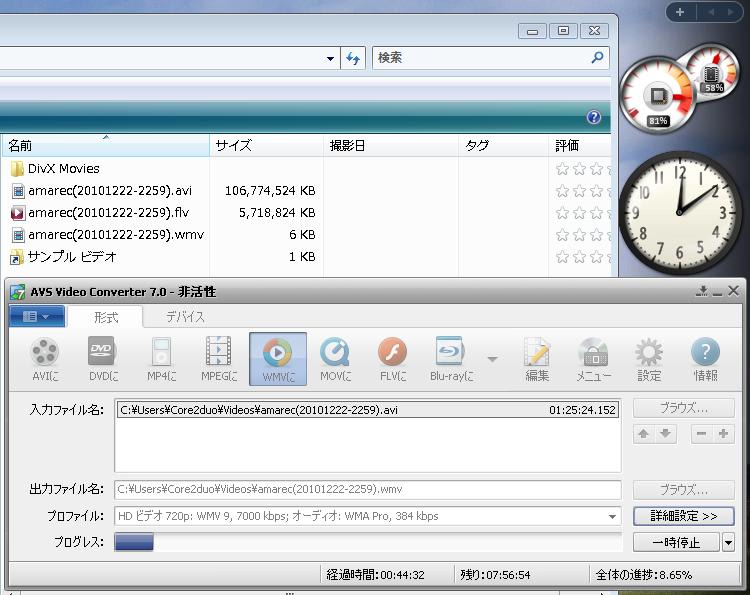750x595 pixels.
Task: Open dropdown arrow beside 一時停止
Action: point(728,542)
